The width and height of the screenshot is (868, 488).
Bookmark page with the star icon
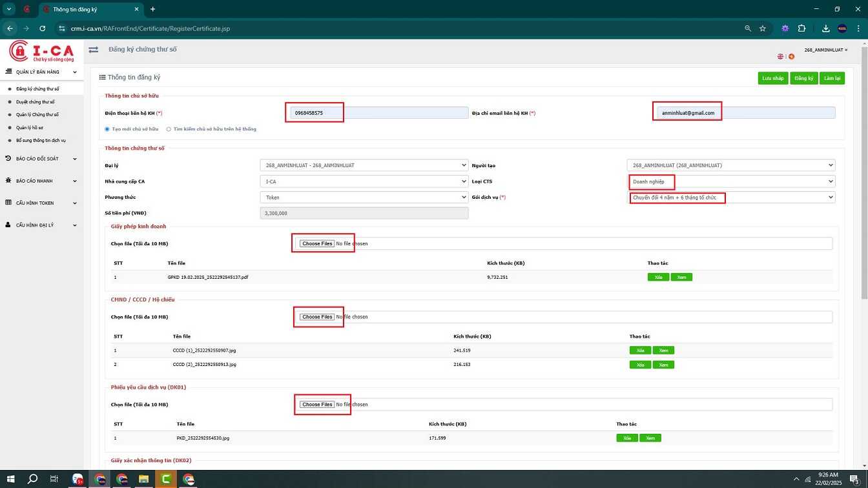763,28
